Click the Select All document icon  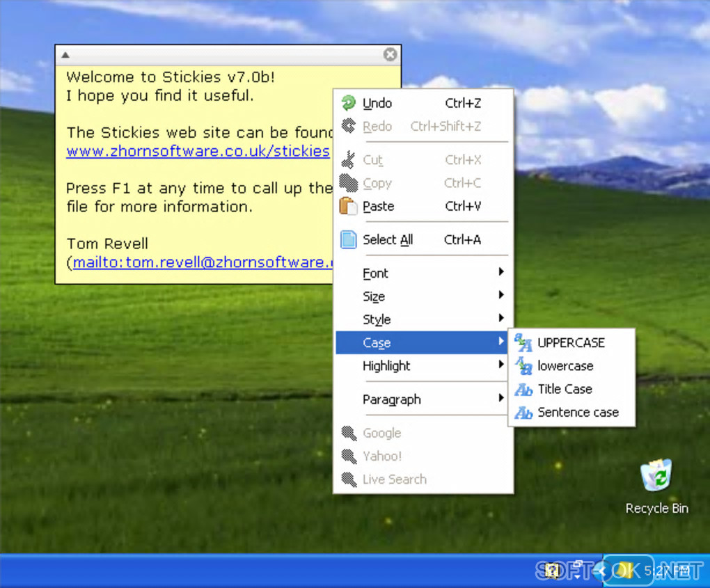point(348,239)
